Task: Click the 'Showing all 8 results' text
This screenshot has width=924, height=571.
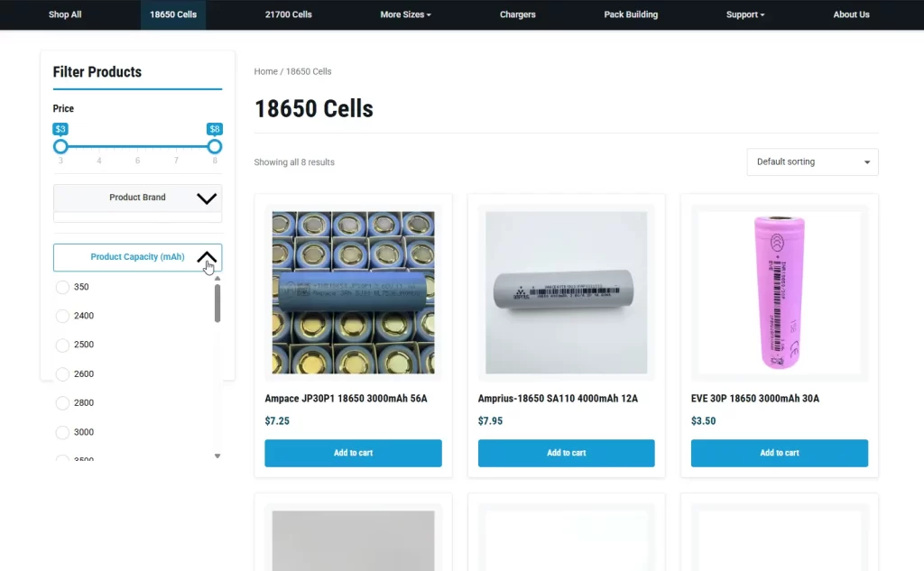Action: [x=294, y=162]
